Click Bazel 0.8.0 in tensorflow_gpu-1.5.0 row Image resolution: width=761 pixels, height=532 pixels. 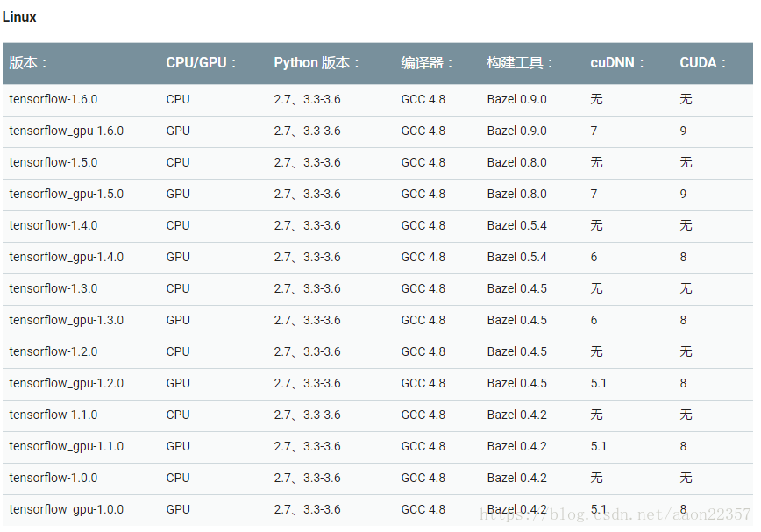coord(517,194)
